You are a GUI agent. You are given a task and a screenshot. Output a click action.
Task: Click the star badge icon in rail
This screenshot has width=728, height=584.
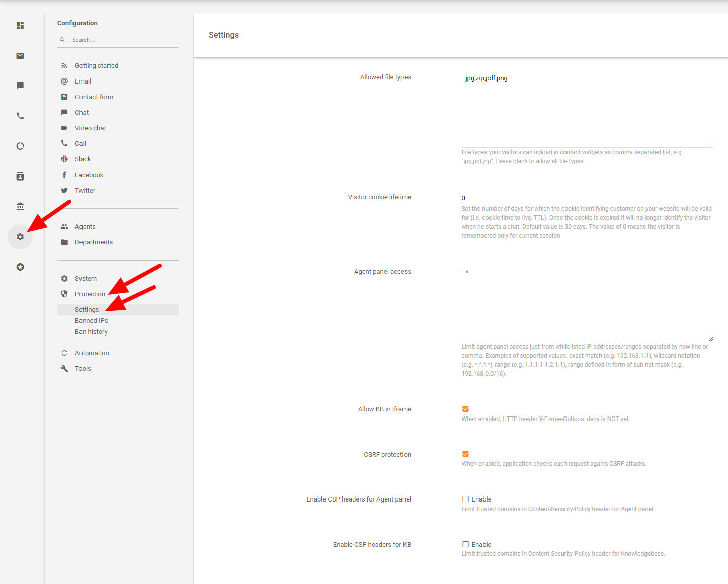tap(20, 267)
